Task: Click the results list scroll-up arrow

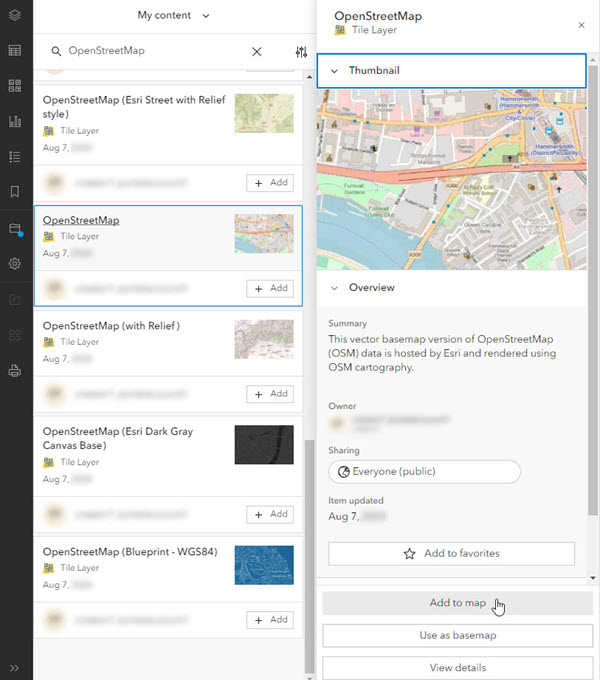Action: pyautogui.click(x=309, y=77)
